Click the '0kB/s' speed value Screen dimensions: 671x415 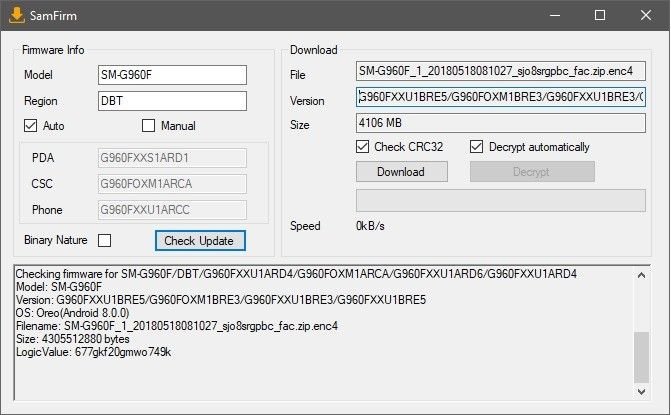coord(370,226)
